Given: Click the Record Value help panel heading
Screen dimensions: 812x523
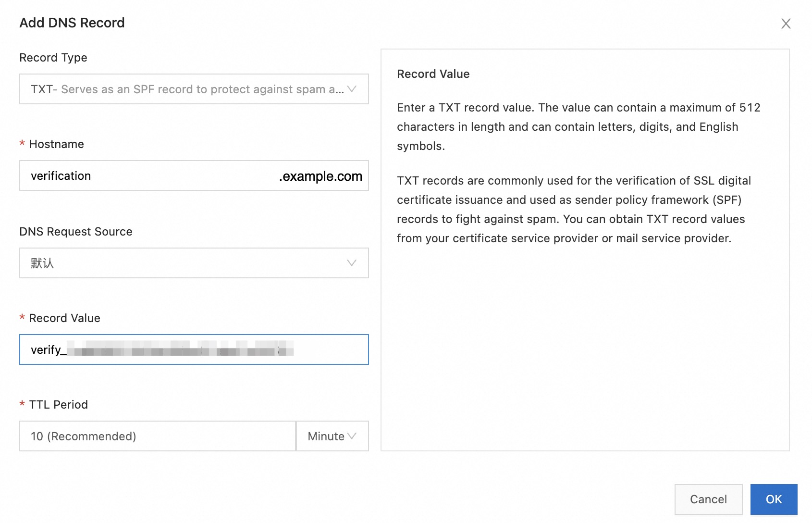Looking at the screenshot, I should pos(433,74).
